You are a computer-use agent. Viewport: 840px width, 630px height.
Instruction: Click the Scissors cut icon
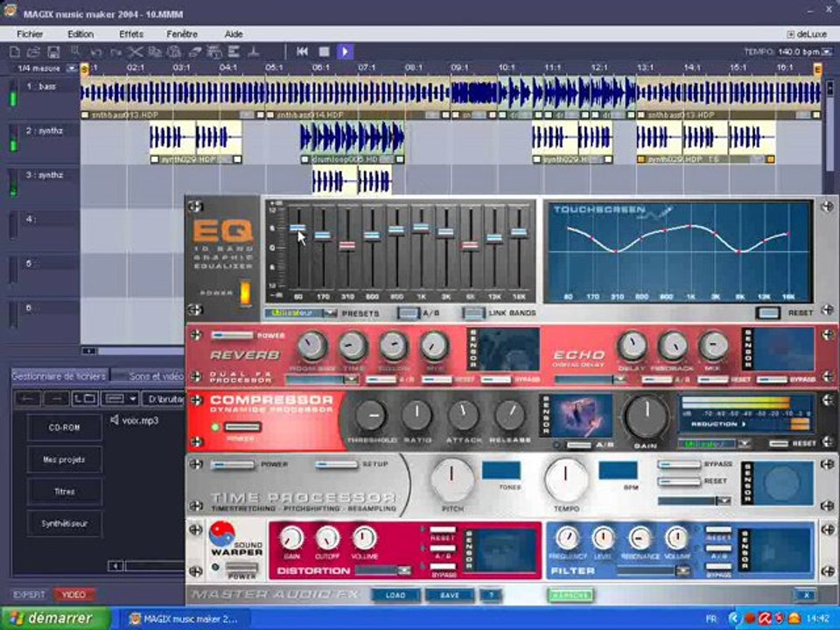135,52
